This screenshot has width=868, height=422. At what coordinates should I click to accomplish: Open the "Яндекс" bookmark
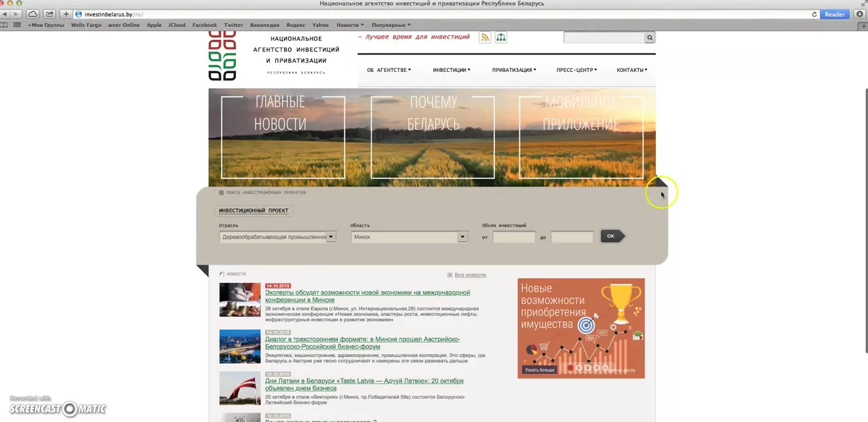296,25
